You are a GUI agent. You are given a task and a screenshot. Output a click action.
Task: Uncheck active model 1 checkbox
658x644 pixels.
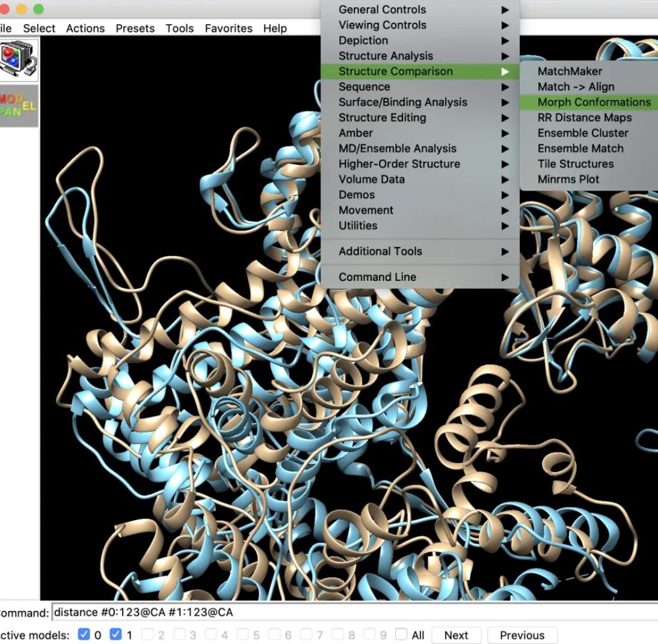(116, 635)
